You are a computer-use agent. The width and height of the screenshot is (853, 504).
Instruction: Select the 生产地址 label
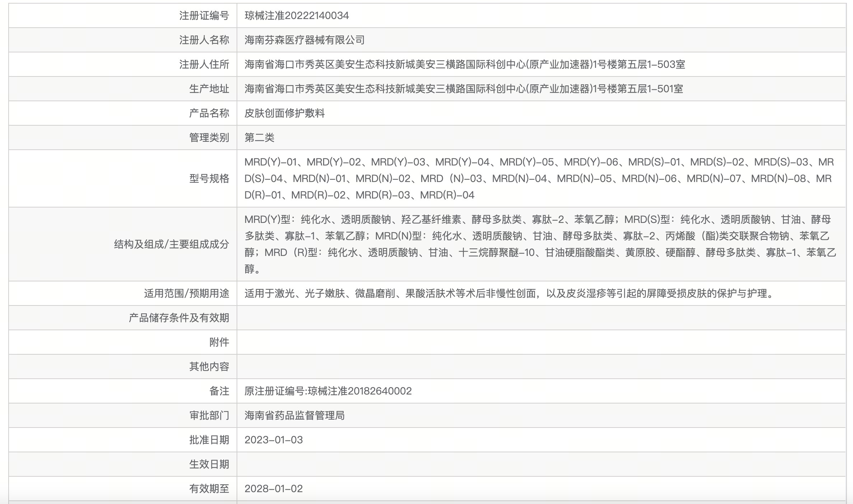pyautogui.click(x=209, y=89)
